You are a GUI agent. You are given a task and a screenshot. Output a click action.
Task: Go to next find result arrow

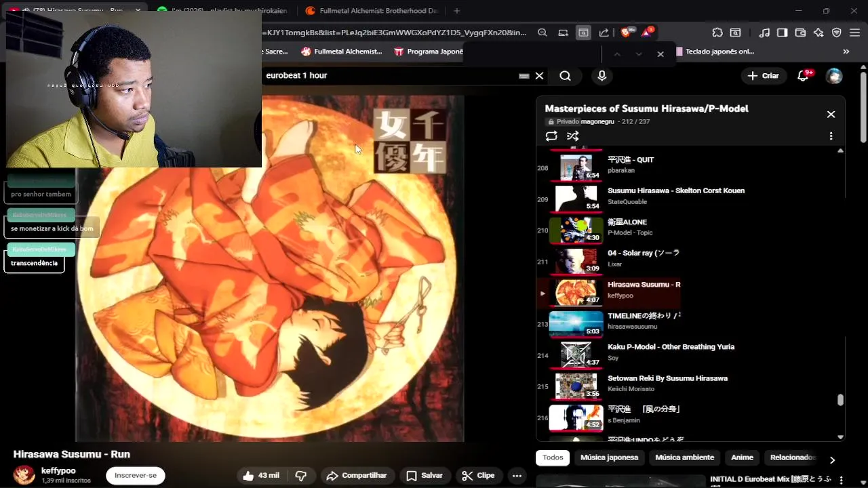pos(639,54)
